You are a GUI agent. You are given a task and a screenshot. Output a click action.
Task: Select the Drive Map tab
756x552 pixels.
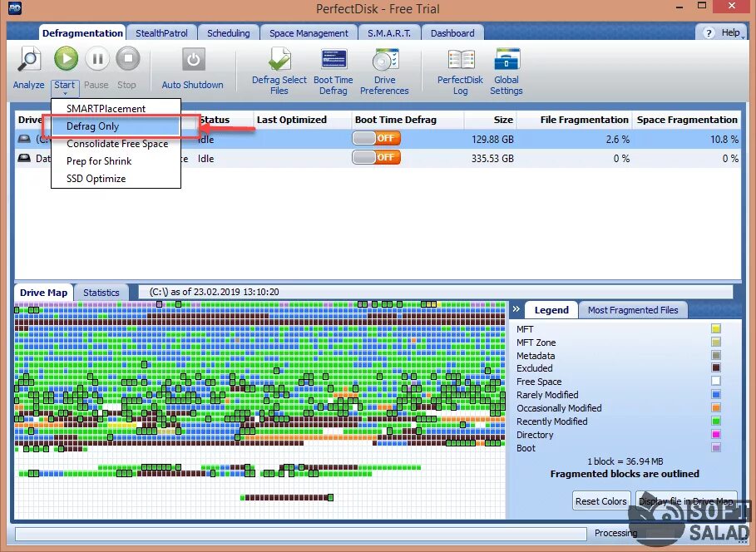[x=43, y=293]
